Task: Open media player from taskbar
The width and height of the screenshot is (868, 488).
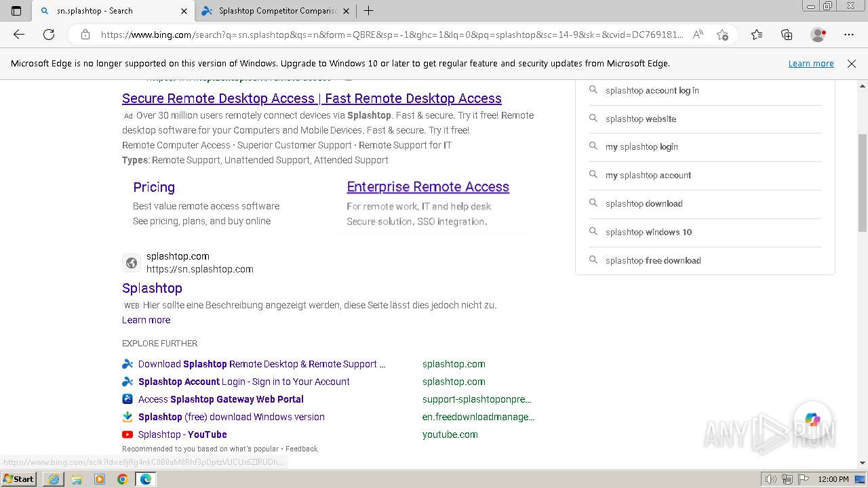Action: pos(100,479)
